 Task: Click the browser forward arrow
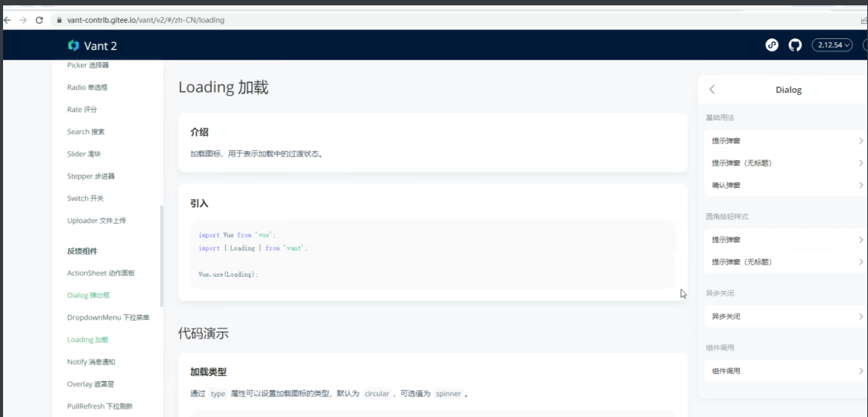click(x=23, y=20)
